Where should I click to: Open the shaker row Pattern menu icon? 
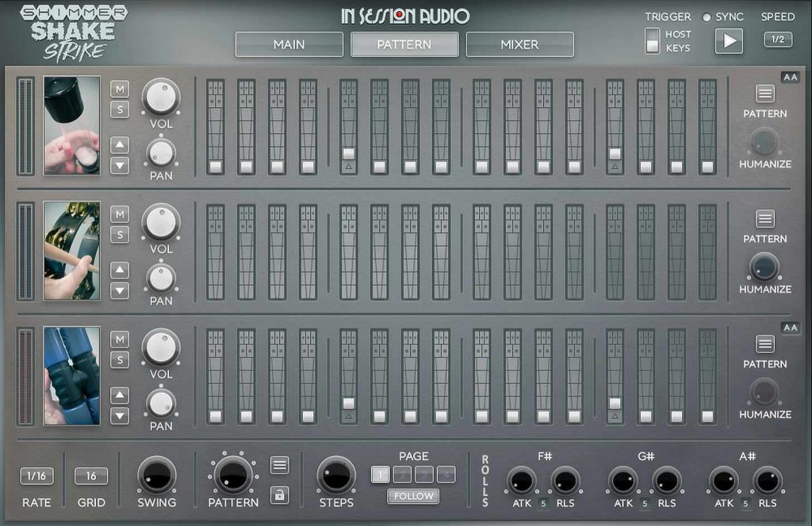pyautogui.click(x=764, y=94)
